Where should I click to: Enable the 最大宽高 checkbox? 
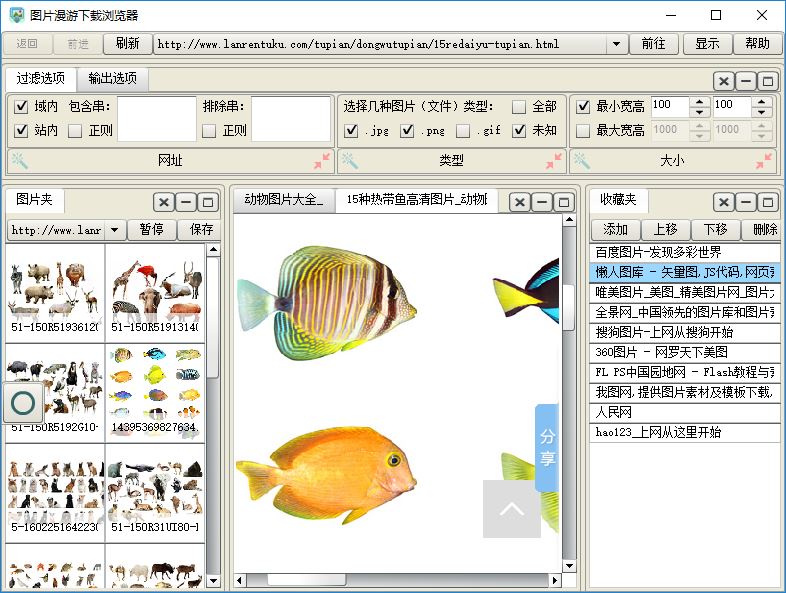[x=582, y=131]
